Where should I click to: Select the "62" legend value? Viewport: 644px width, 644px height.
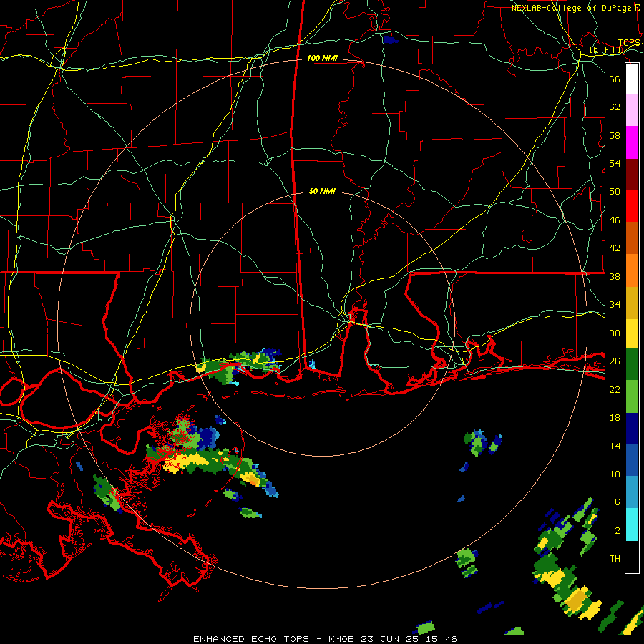point(615,107)
